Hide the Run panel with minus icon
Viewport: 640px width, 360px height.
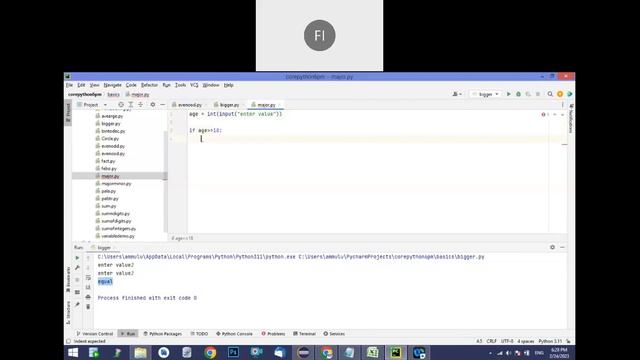[x=562, y=247]
